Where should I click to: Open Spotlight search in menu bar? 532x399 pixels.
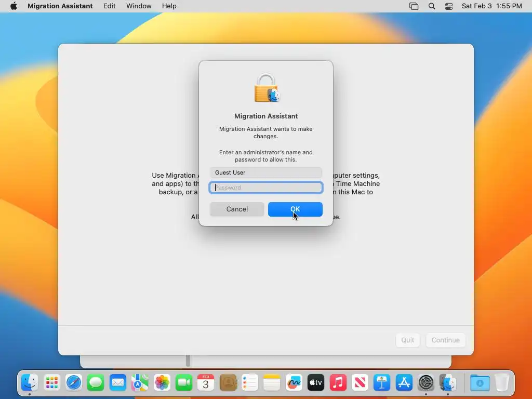tap(432, 6)
